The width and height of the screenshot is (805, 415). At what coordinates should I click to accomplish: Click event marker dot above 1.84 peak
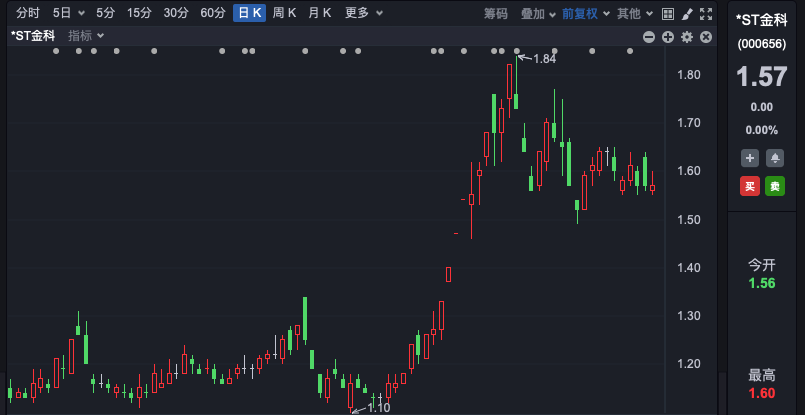tap(517, 51)
